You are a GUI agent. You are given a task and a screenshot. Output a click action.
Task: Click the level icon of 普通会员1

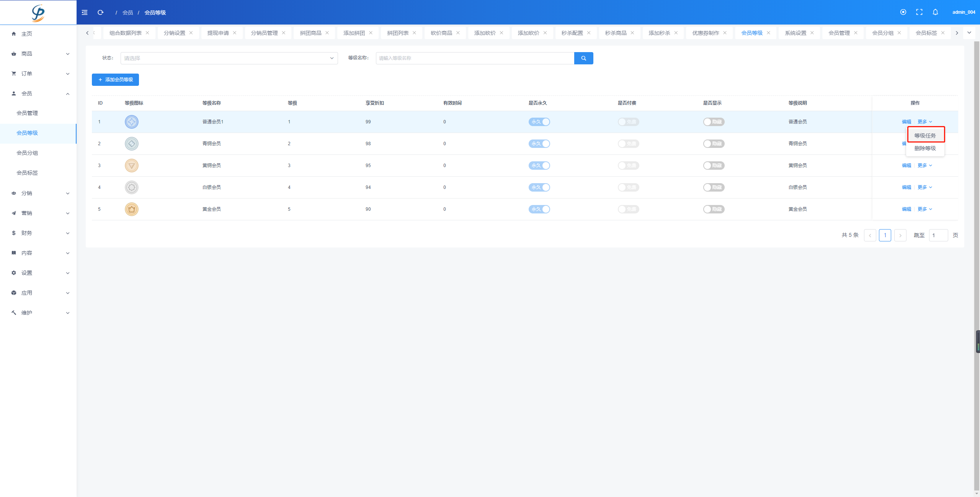[x=132, y=122]
